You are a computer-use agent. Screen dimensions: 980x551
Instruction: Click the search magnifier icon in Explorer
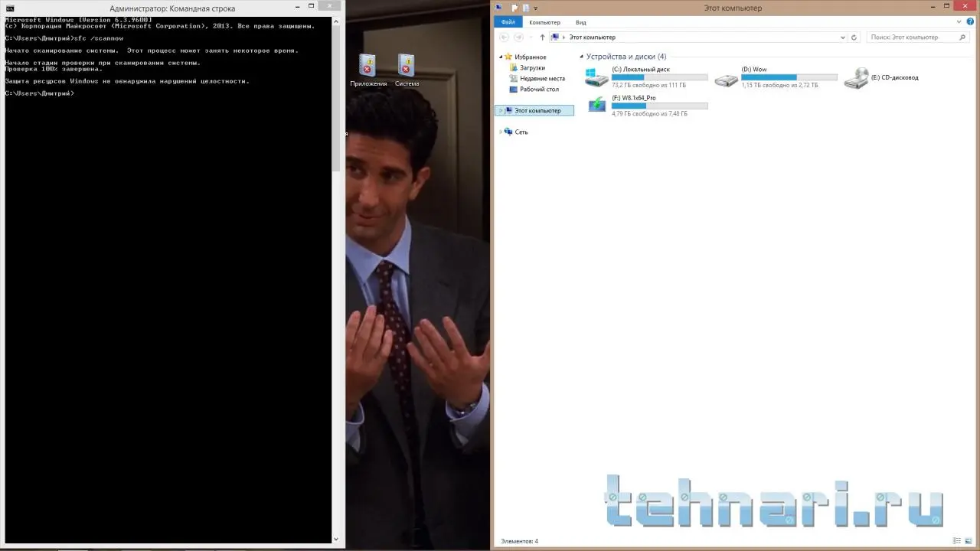point(962,37)
